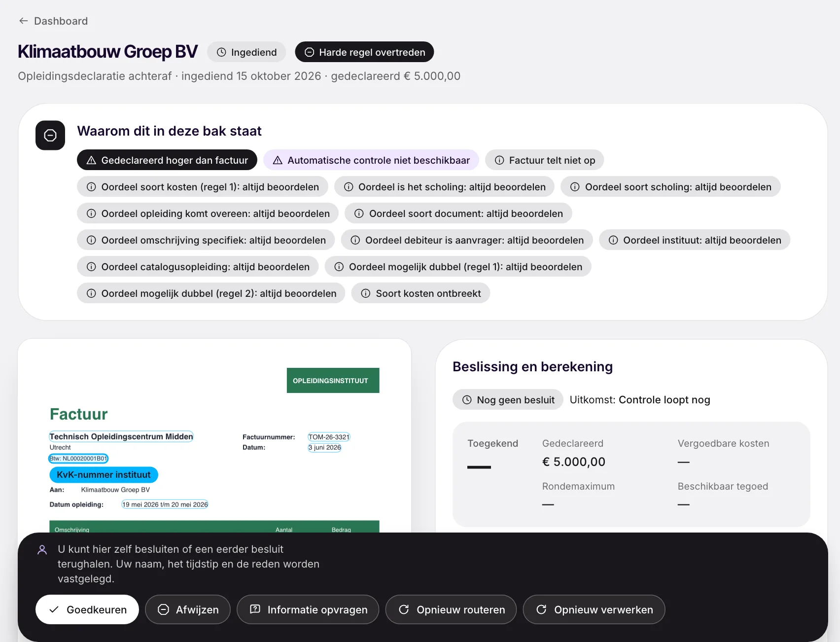The width and height of the screenshot is (840, 642).
Task: Click warning icon in 'Automatische controle niet beschikbaar'
Action: pyautogui.click(x=278, y=160)
